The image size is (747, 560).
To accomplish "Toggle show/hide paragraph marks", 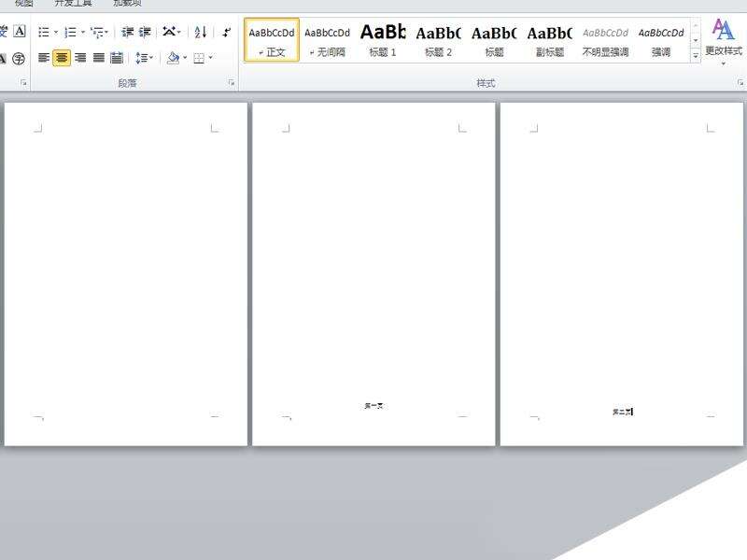I will pyautogui.click(x=227, y=32).
